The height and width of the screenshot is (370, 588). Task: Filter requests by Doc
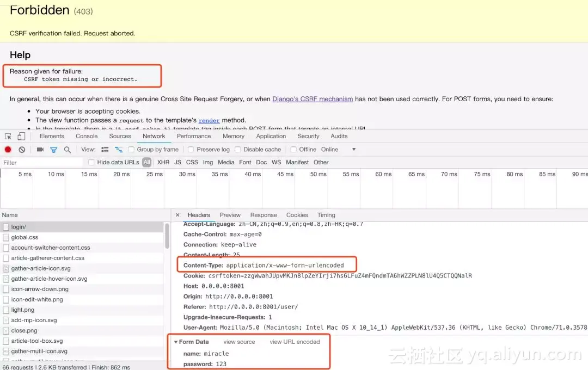click(x=261, y=162)
